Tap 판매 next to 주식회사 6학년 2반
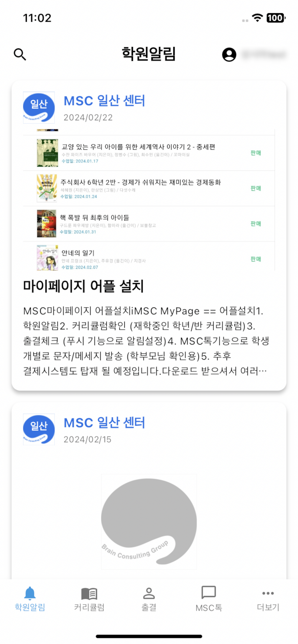 [x=256, y=188]
